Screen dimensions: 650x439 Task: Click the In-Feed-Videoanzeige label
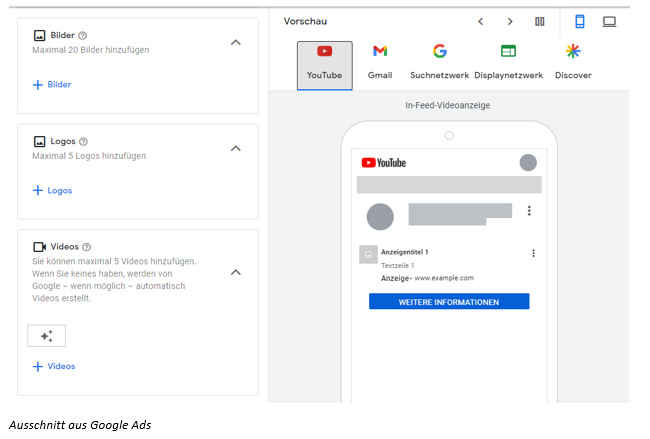[448, 105]
